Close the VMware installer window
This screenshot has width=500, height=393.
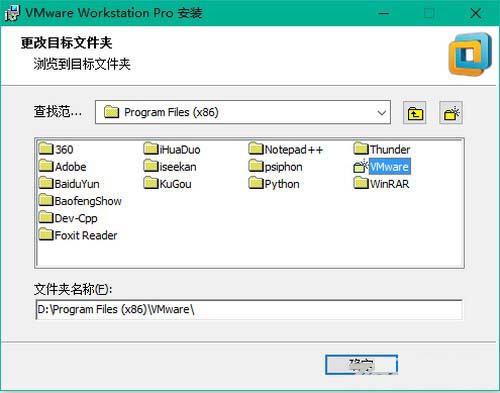tap(475, 13)
